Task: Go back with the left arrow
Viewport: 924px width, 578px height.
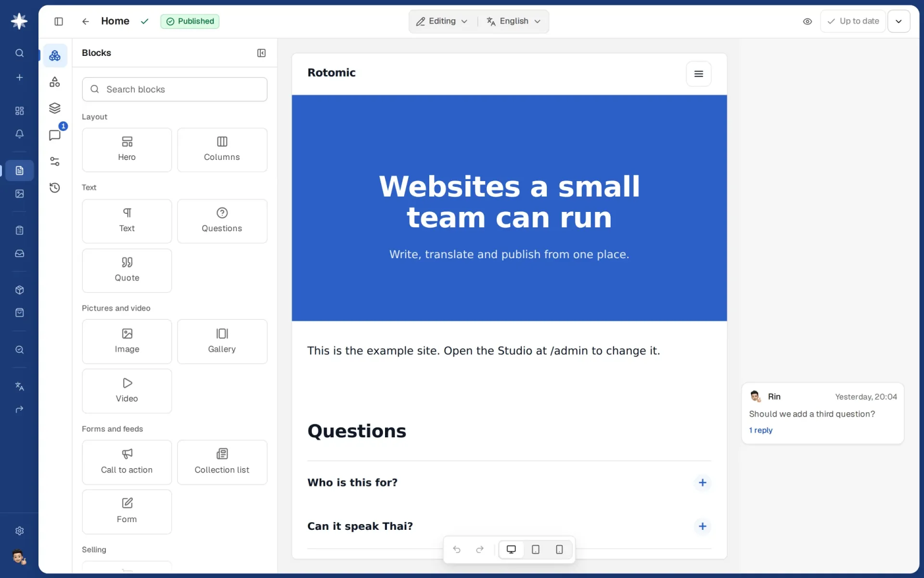Action: (86, 21)
